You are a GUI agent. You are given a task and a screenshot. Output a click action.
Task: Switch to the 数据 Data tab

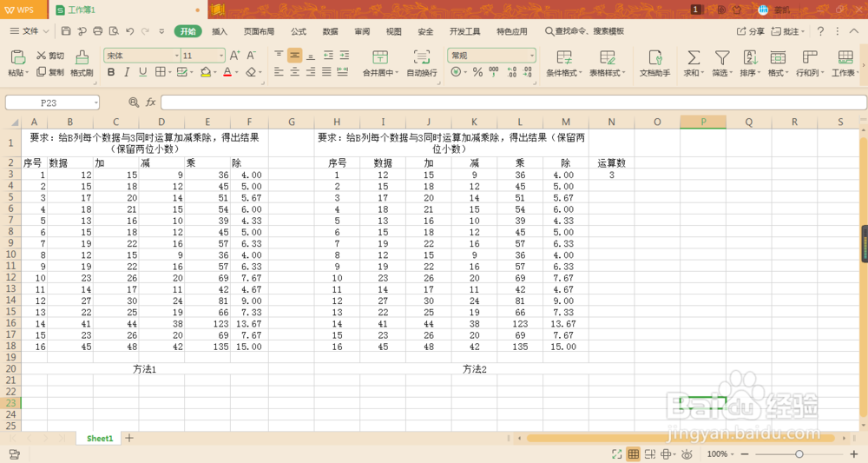tap(330, 31)
